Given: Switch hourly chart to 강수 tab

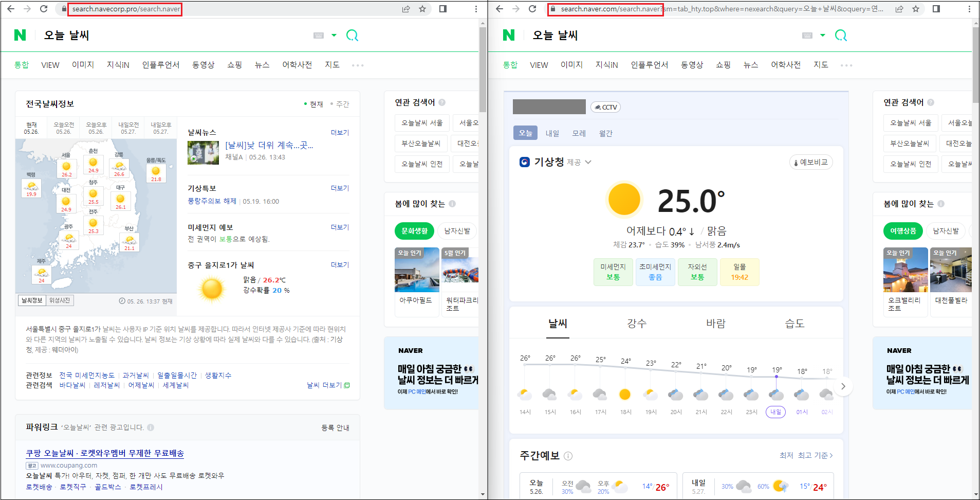Looking at the screenshot, I should click(x=636, y=324).
